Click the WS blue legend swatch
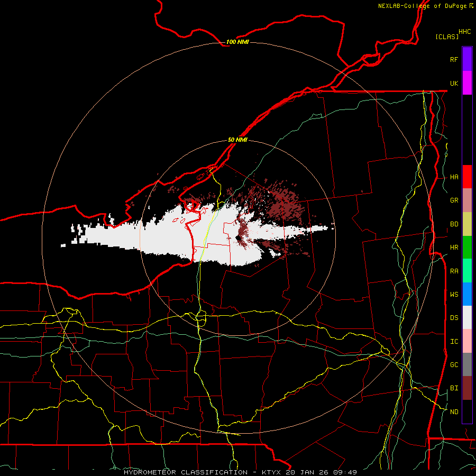This screenshot has height=476, width=476. pyautogui.click(x=467, y=294)
